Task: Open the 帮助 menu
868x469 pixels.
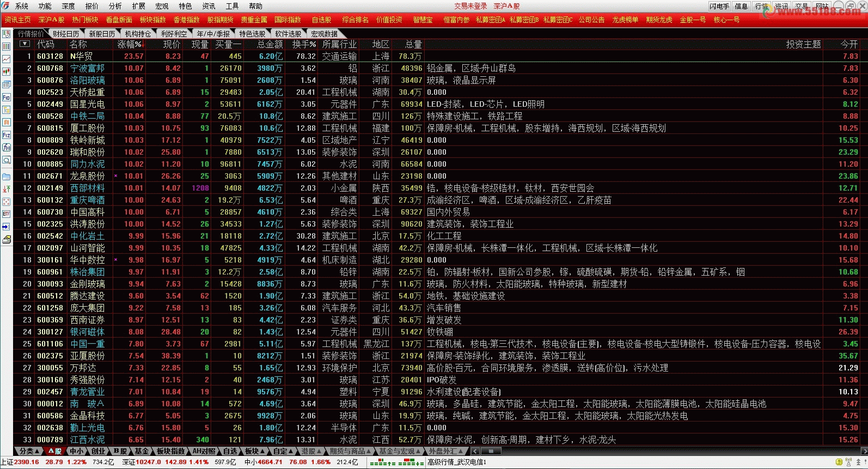Action: click(256, 6)
